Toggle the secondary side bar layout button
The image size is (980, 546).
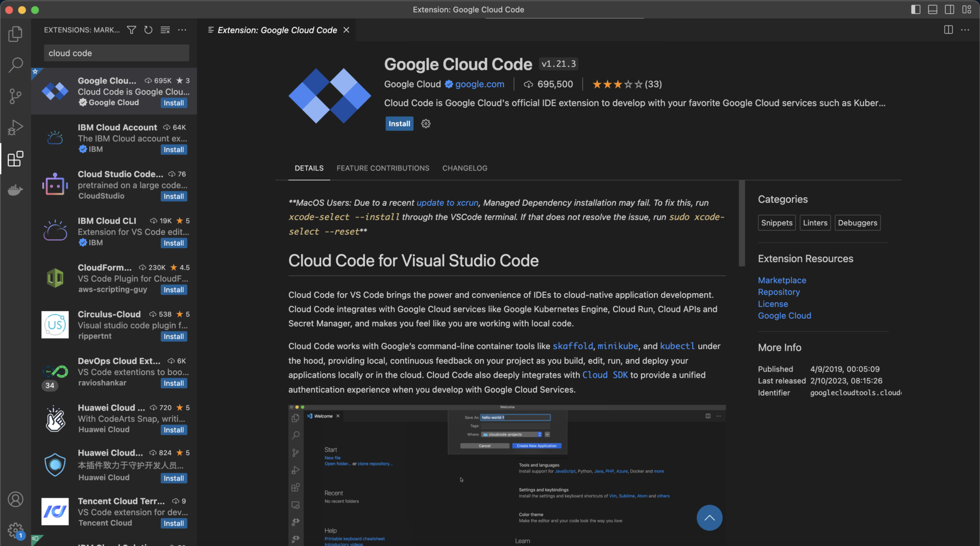click(x=949, y=9)
